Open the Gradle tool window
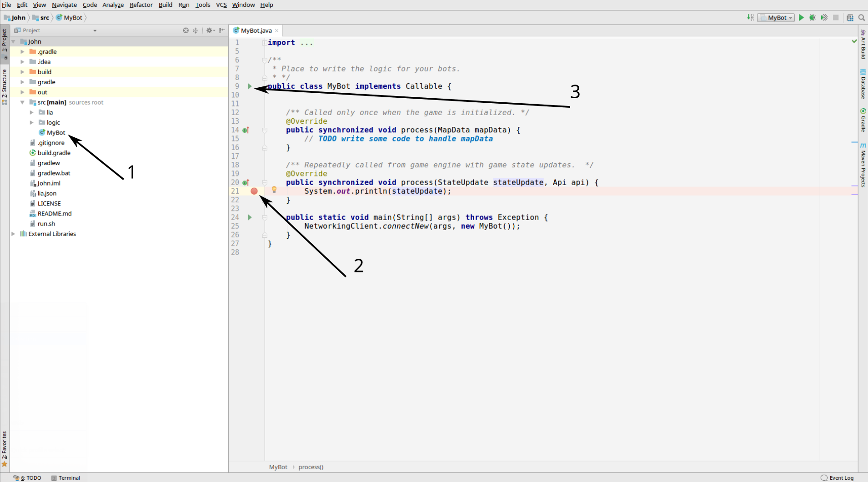The image size is (868, 482). coord(863,120)
